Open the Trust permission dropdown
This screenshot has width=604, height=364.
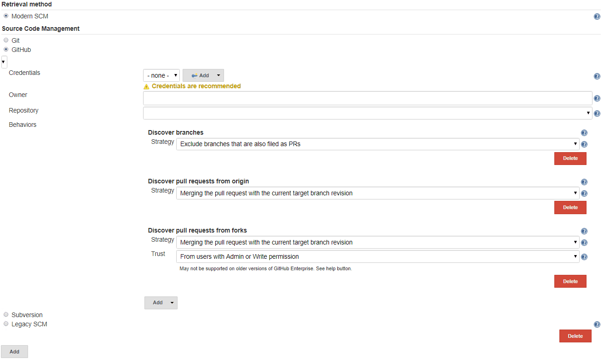[377, 257]
